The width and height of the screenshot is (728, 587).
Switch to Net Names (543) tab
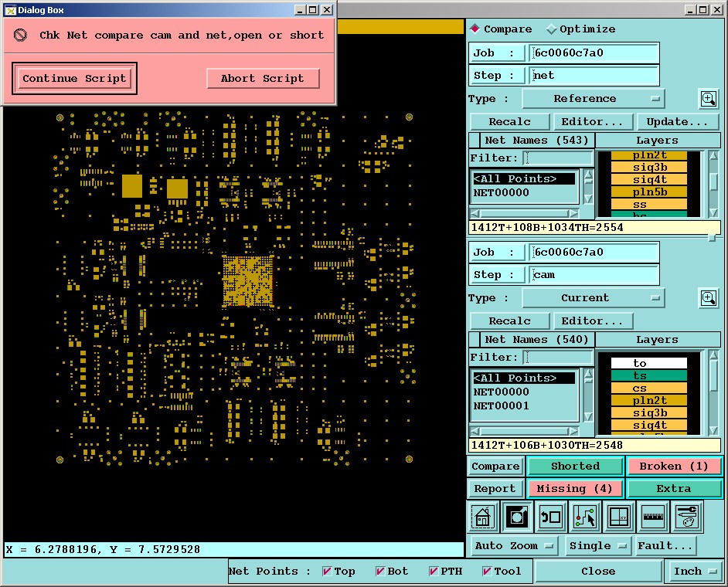pos(536,140)
